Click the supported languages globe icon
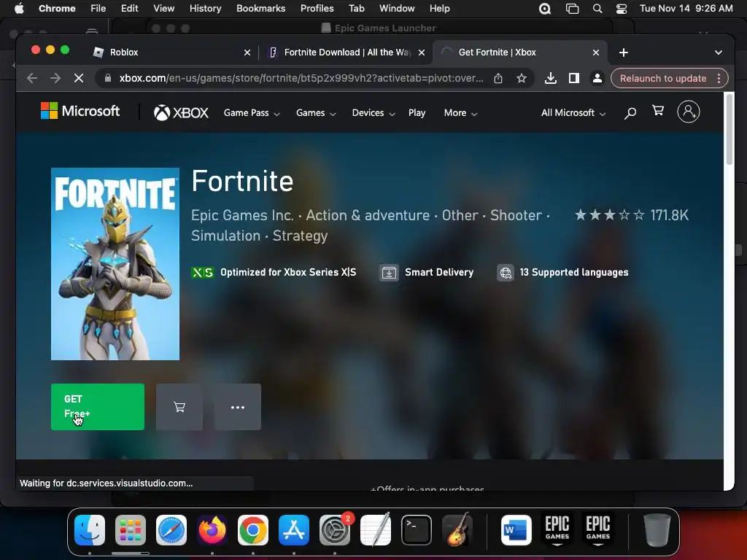Image resolution: width=747 pixels, height=560 pixels. 506,273
